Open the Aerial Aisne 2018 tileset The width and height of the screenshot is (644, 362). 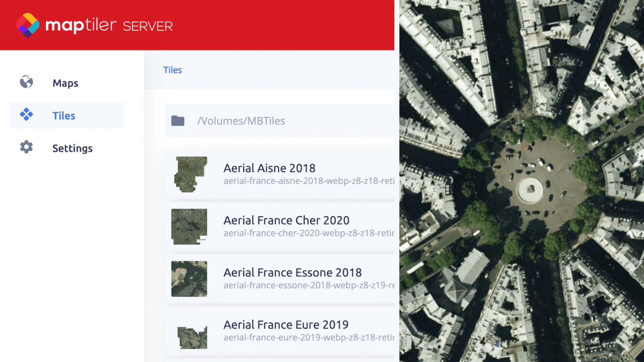pos(269,168)
